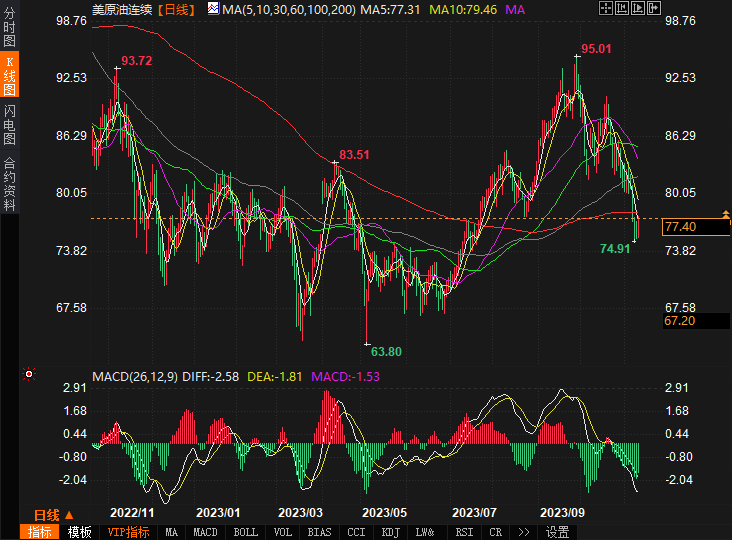Screen dimensions: 732x540
Task: Click the 95.01 high price marker
Action: coord(596,48)
